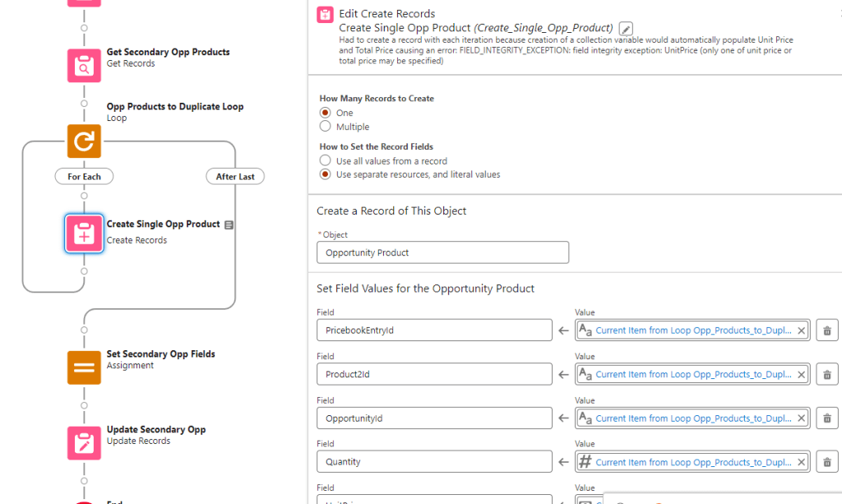Open the Product2Id field combo box
This screenshot has width=842, height=504.
point(434,374)
